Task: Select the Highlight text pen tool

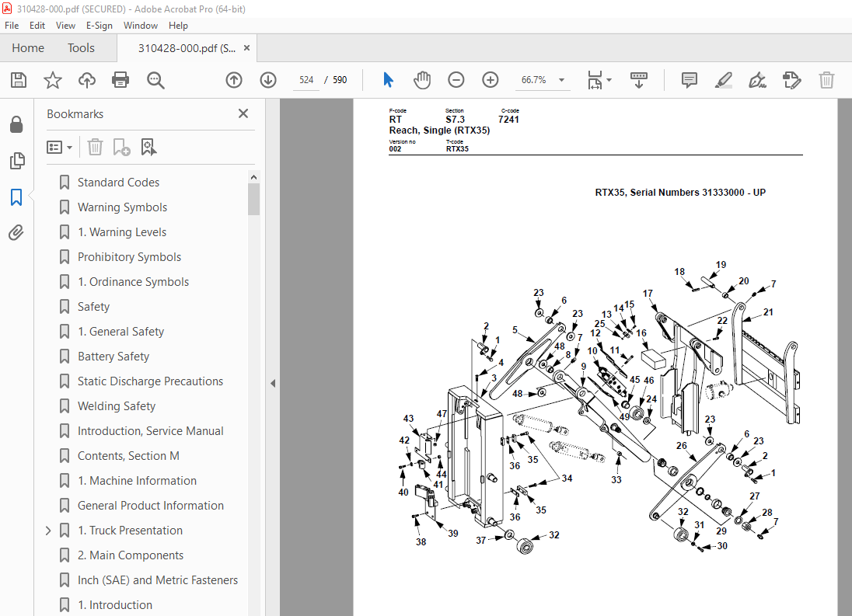Action: coord(723,80)
